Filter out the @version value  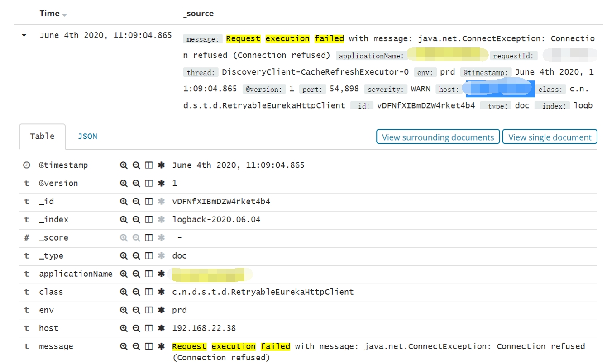pyautogui.click(x=136, y=184)
